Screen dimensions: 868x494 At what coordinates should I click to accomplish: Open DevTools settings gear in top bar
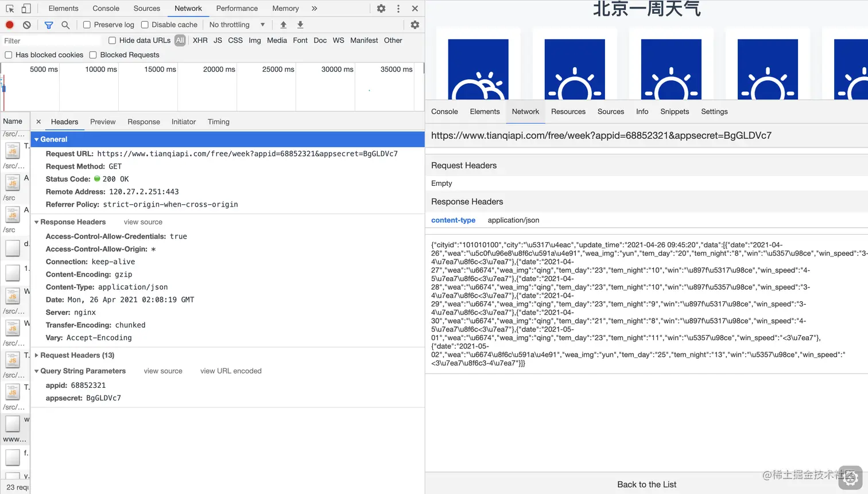click(x=381, y=9)
